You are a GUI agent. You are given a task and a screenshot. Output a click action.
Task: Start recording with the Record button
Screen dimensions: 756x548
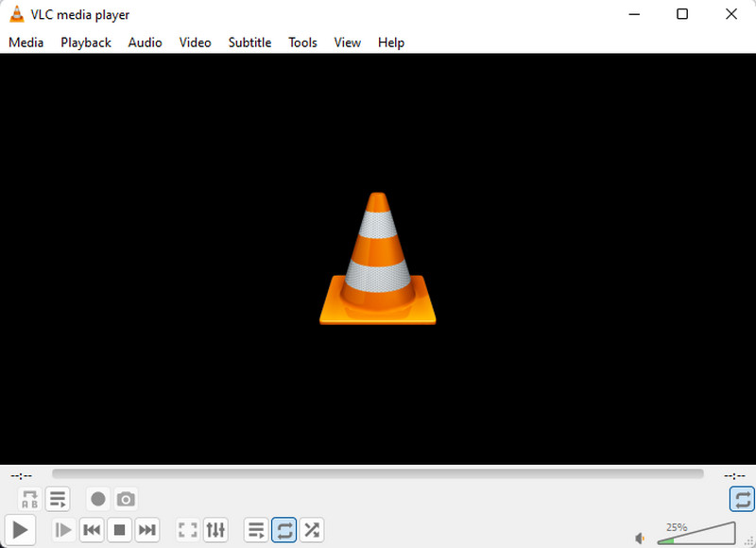point(98,499)
